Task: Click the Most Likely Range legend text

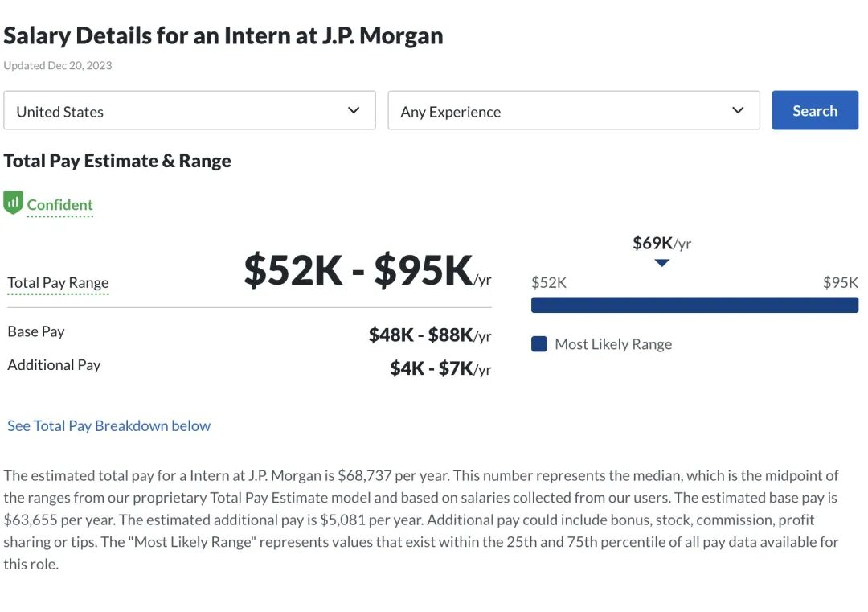Action: (x=613, y=344)
